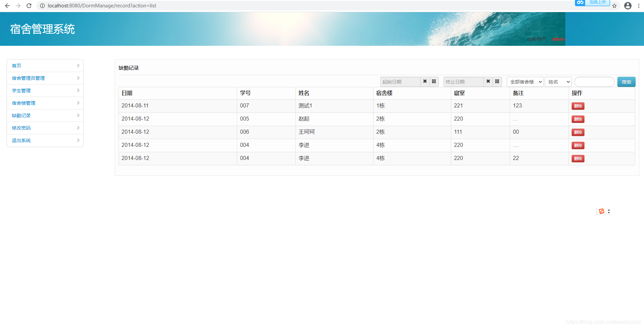
Task: Go to the 首页 menu item
Action: click(x=16, y=65)
